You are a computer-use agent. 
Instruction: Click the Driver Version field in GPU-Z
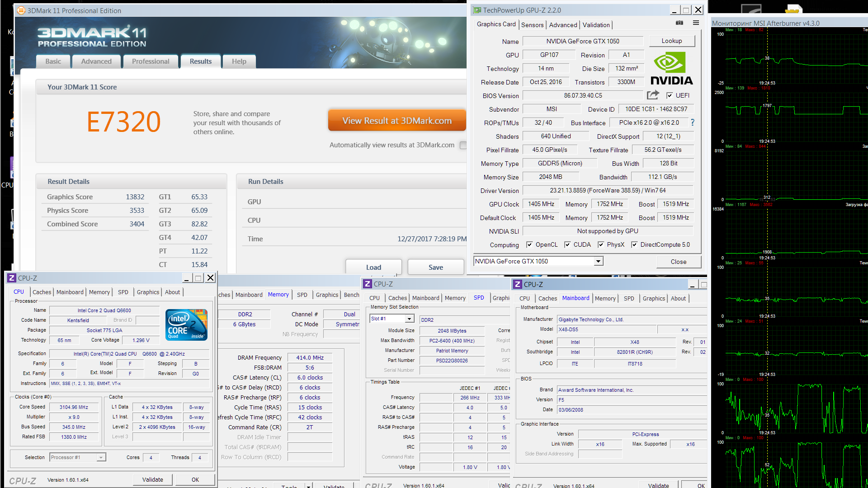coord(608,190)
